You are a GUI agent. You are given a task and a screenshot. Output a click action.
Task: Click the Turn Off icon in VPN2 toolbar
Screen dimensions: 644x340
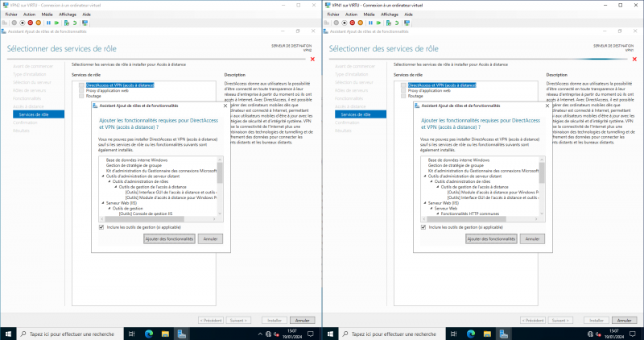click(23, 23)
